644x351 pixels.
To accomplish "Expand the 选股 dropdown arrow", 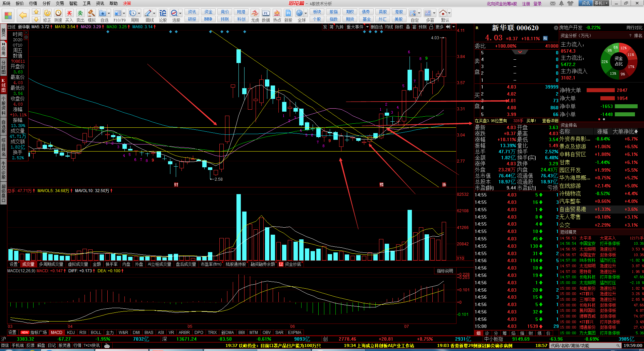I will click(180, 13).
